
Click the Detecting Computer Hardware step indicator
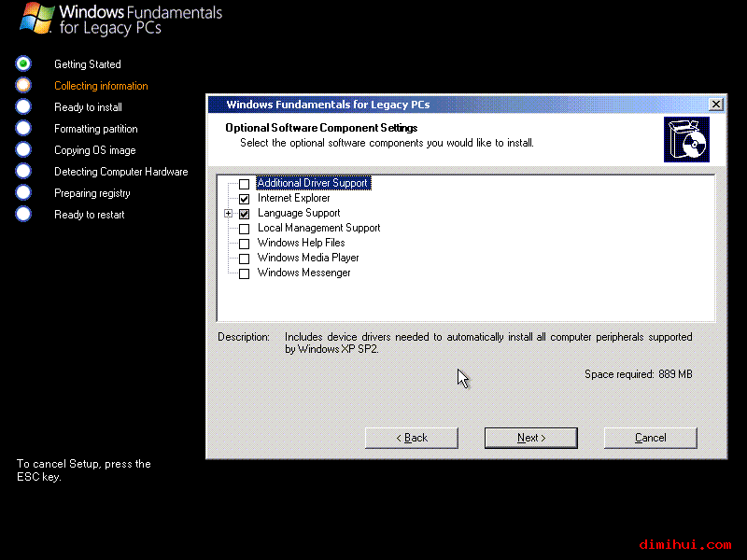(23, 171)
